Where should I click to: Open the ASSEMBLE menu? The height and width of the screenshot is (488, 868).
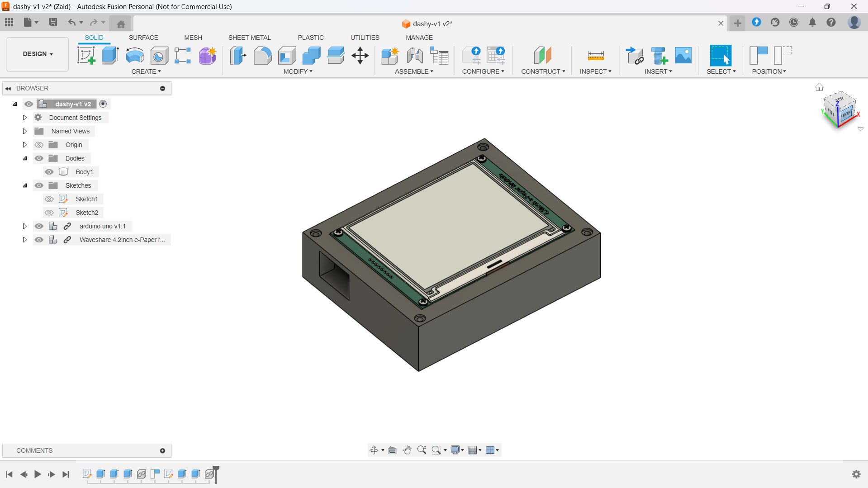pyautogui.click(x=414, y=71)
